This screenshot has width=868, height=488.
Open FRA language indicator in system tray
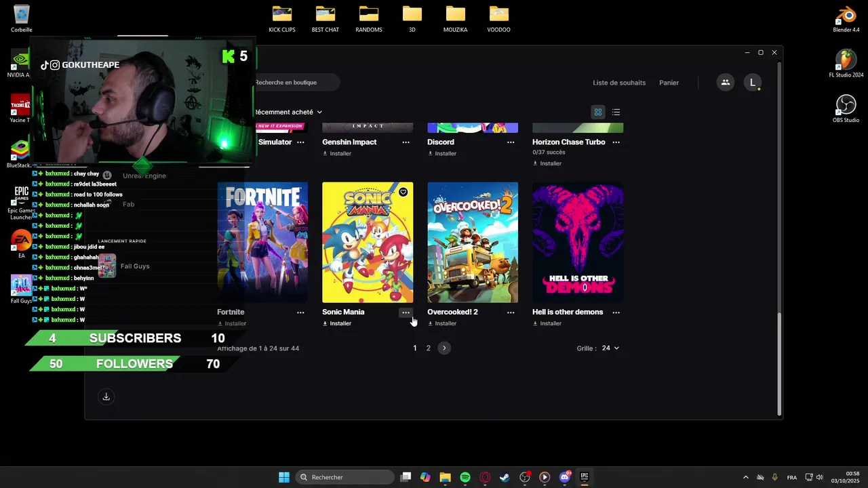pos(792,477)
